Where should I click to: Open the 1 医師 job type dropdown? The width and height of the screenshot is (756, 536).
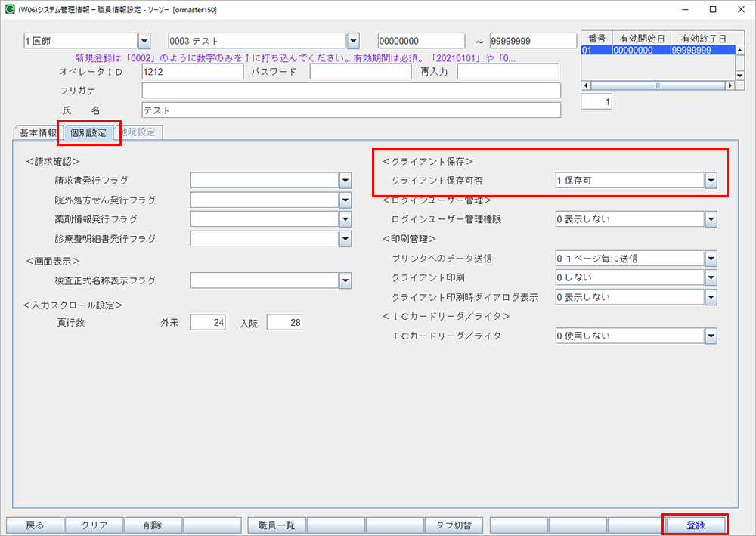point(144,40)
